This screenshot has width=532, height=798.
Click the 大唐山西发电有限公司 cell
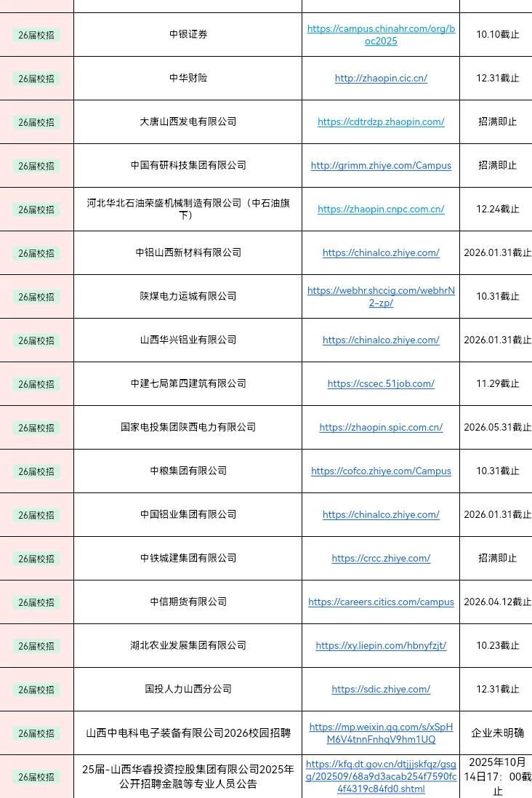point(188,122)
